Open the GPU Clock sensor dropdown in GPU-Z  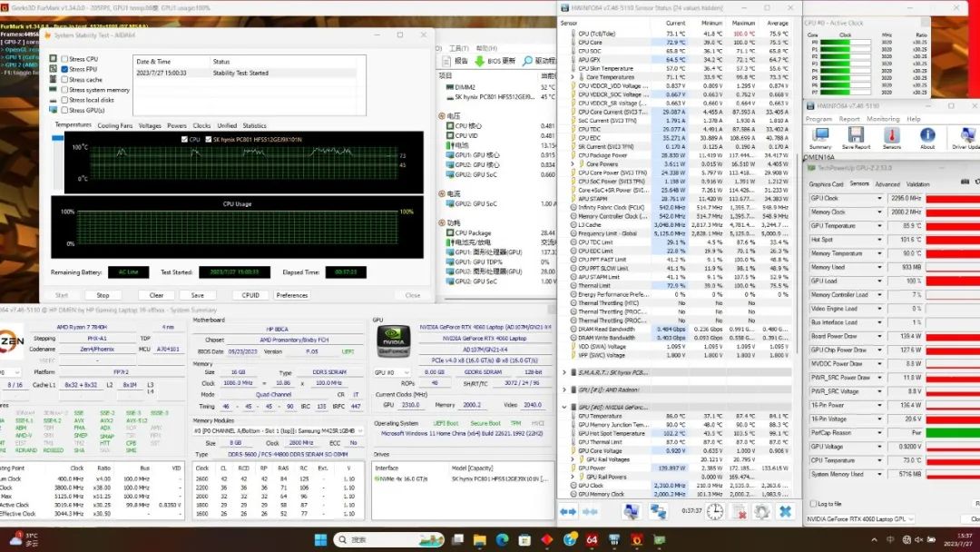879,198
